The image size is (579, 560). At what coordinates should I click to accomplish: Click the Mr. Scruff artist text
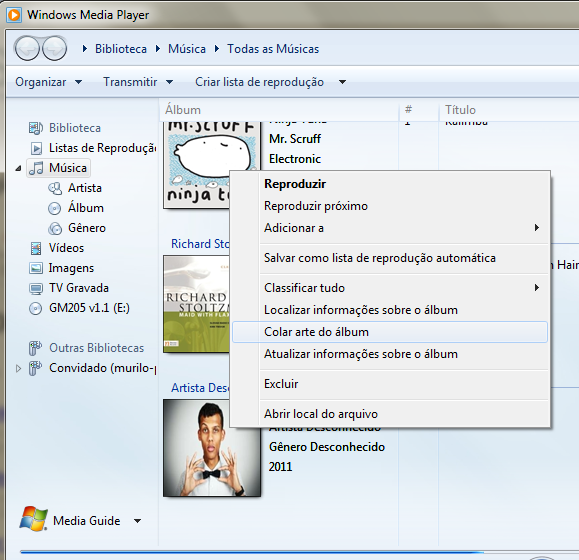295,139
